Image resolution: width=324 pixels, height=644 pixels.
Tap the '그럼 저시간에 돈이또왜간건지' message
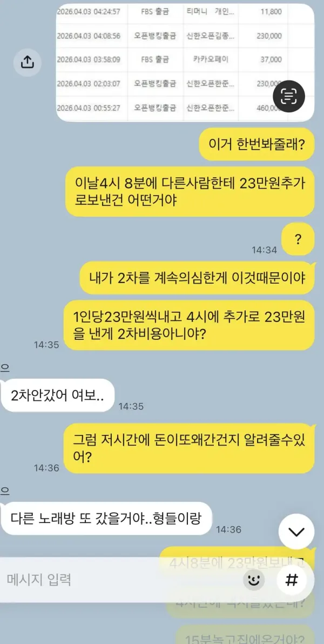[190, 448]
